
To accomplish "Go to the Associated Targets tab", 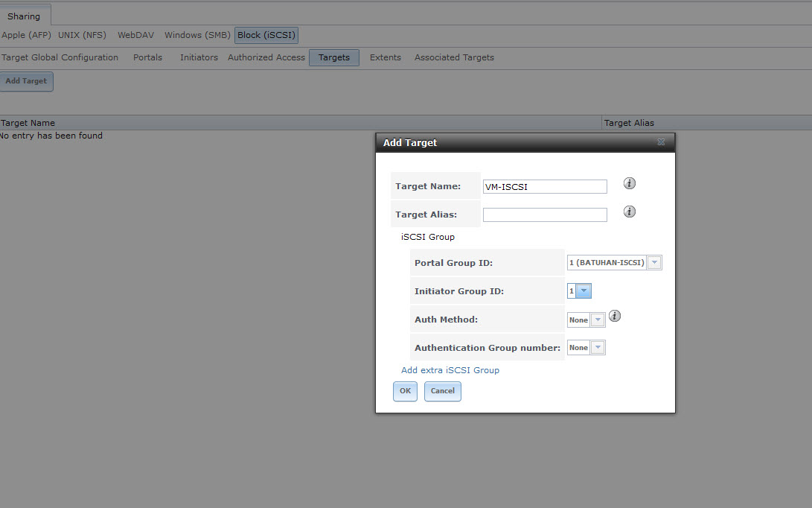I will click(x=454, y=57).
